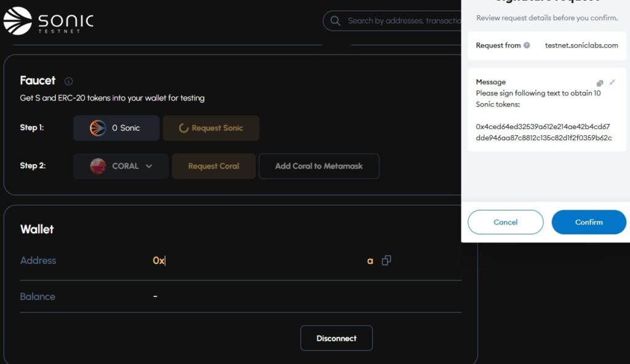Click the Address label
630x364 pixels.
pos(38,260)
